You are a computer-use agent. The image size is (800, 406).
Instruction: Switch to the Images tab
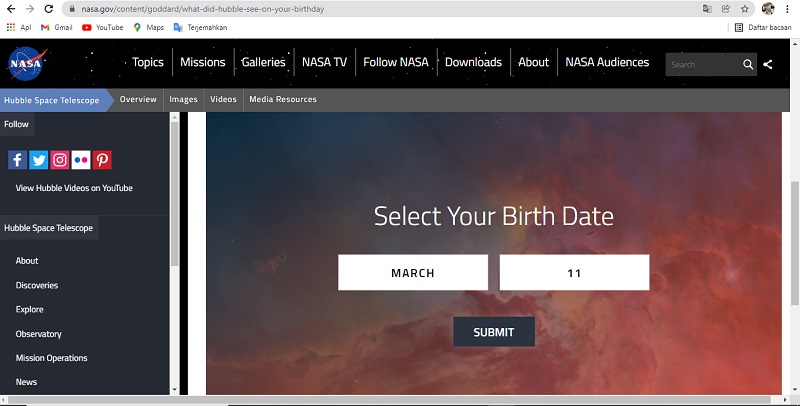183,99
